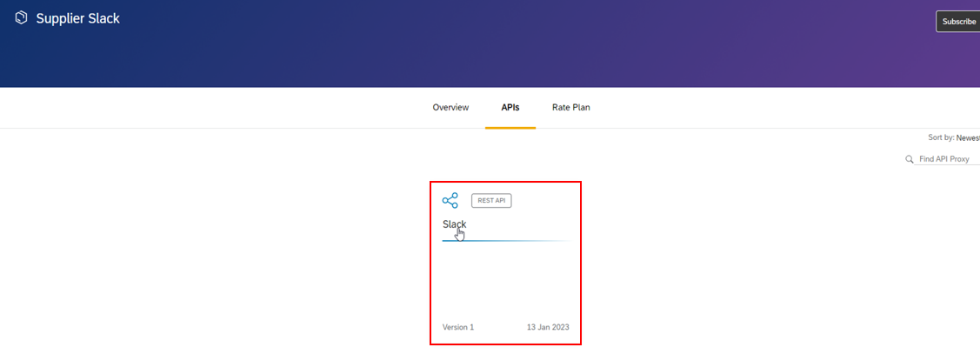The width and height of the screenshot is (980, 354).
Task: Click the Slack API share-nodes icon
Action: point(450,200)
